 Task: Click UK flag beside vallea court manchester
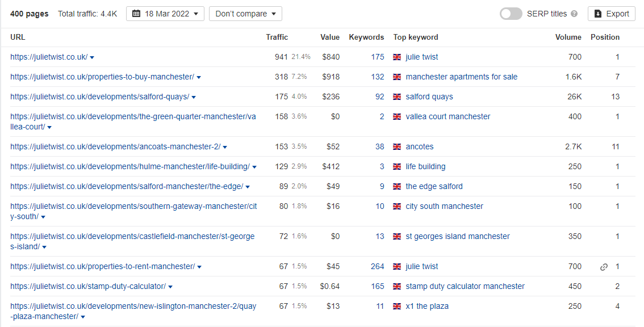tap(397, 117)
